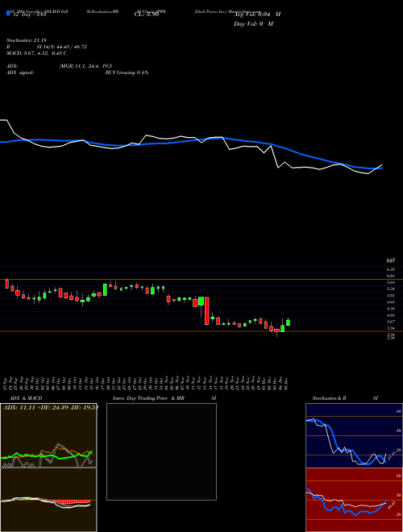Click the first red candlestick at chart start
The height and width of the screenshot is (532, 403).
pos(6,284)
